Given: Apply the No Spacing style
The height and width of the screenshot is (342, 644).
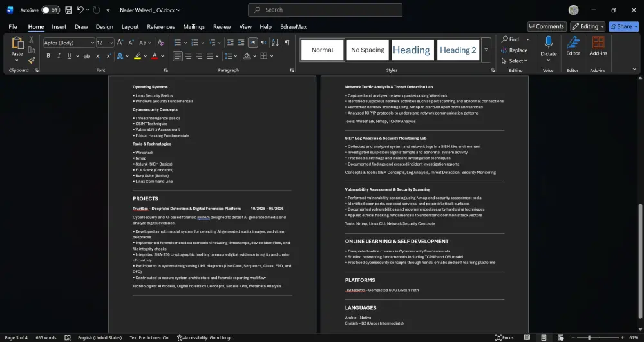Looking at the screenshot, I should point(368,50).
